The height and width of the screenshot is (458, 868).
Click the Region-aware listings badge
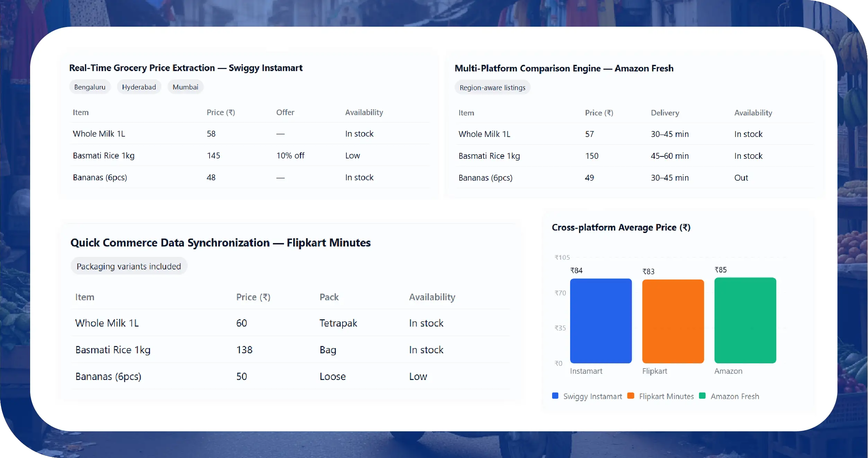coord(492,87)
